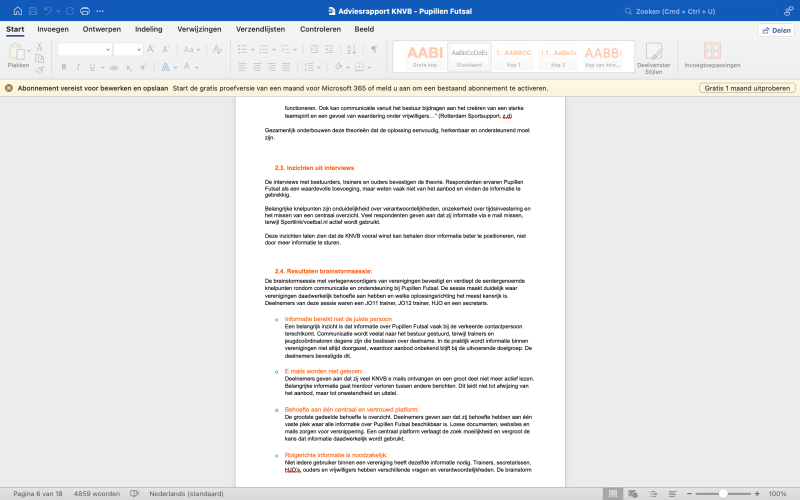Open the Verwijzingen ribbon tab

coord(200,29)
